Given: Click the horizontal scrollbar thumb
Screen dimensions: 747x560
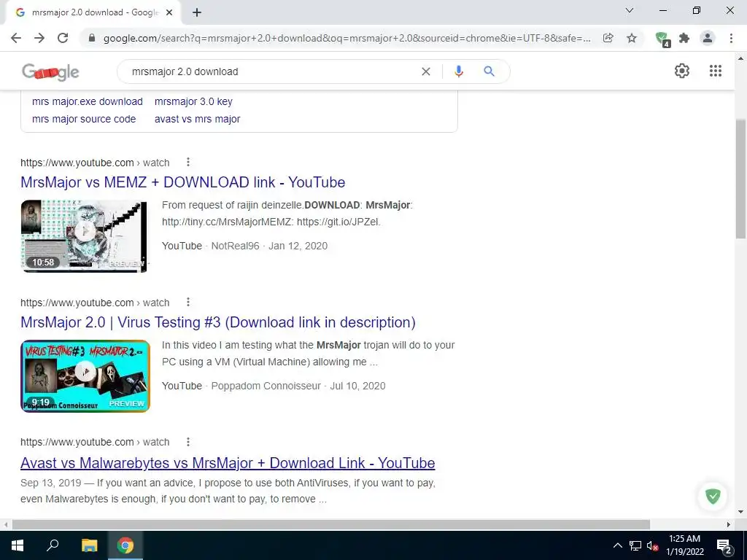Looking at the screenshot, I should (331, 524).
